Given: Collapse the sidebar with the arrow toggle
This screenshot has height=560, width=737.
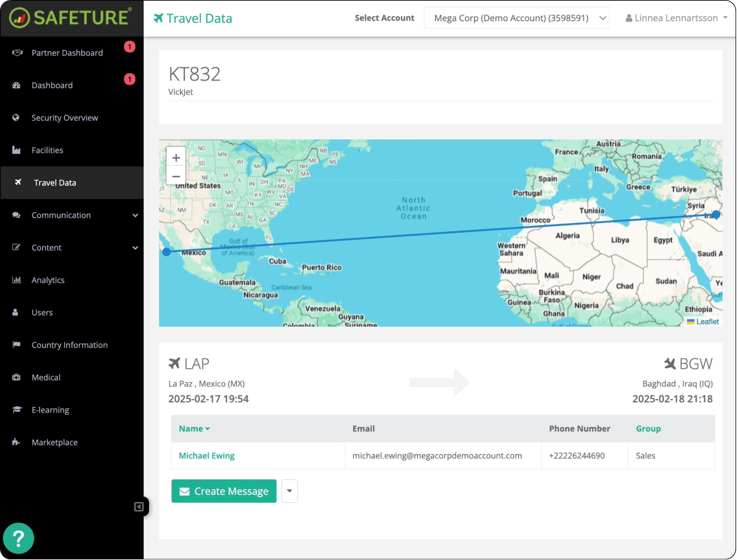Looking at the screenshot, I should tap(139, 507).
